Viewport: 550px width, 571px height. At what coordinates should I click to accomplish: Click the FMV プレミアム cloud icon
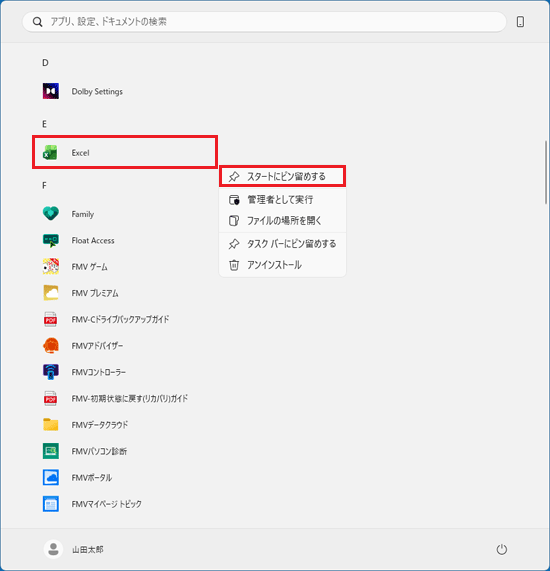51,293
